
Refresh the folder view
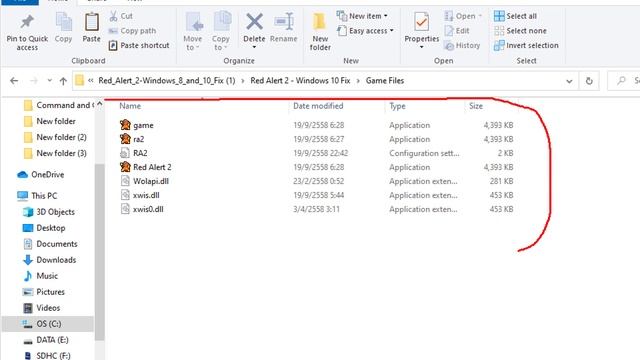(x=589, y=81)
